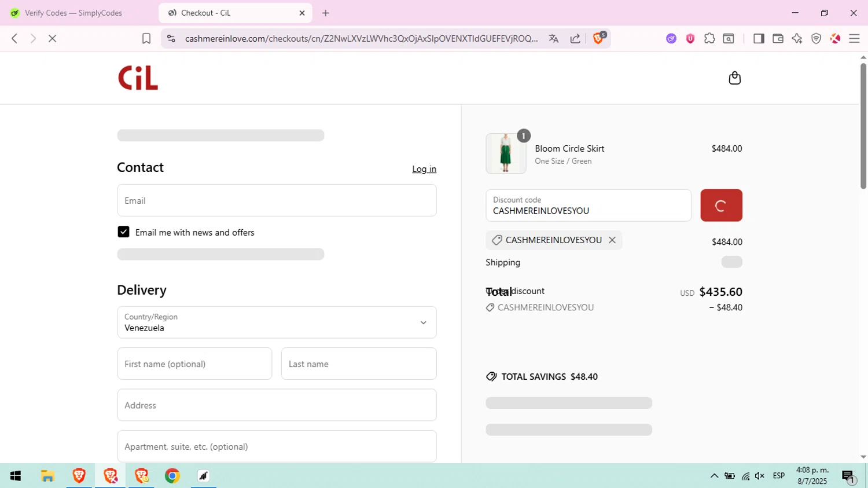Open Google Chrome from taskbar
Viewport: 868px width, 488px height.
pos(172,476)
